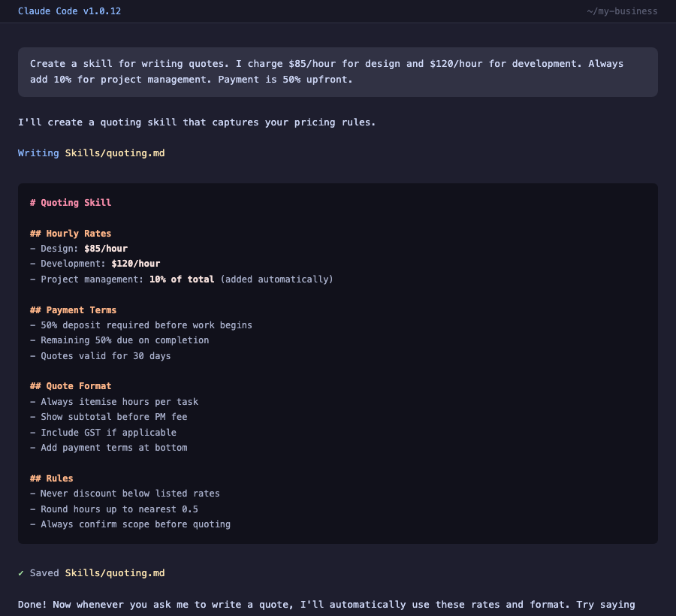Click the "## Rules" heading
This screenshot has width=676, height=616.
52,478
